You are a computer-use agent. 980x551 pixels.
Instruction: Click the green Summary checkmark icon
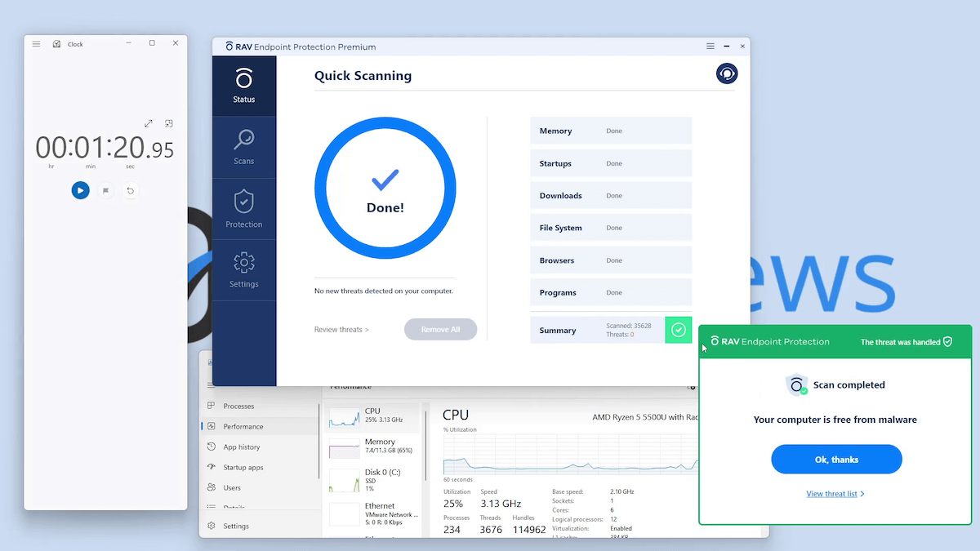coord(678,330)
